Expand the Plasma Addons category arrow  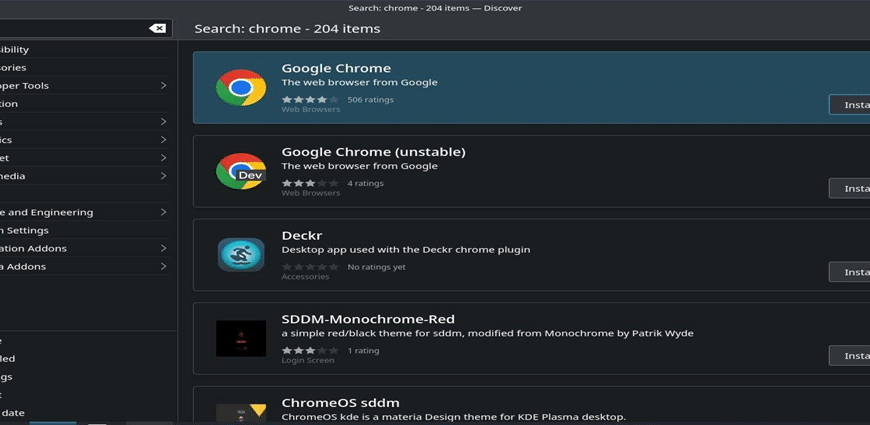163,266
